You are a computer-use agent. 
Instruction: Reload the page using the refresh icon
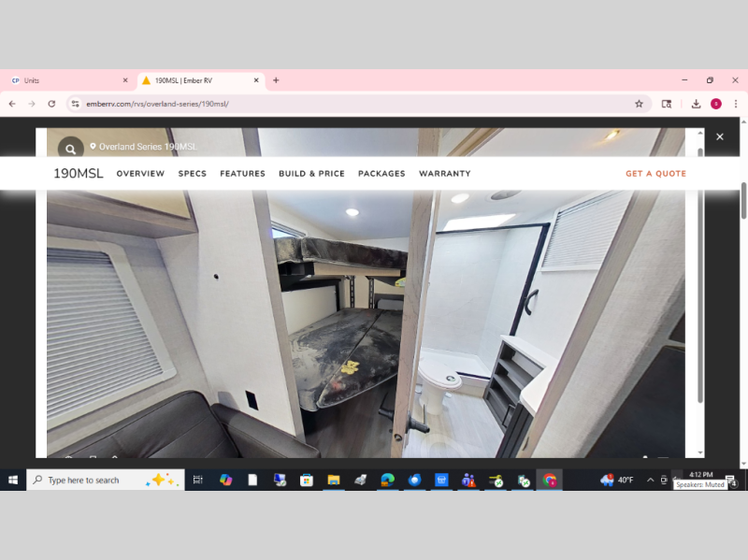click(51, 104)
